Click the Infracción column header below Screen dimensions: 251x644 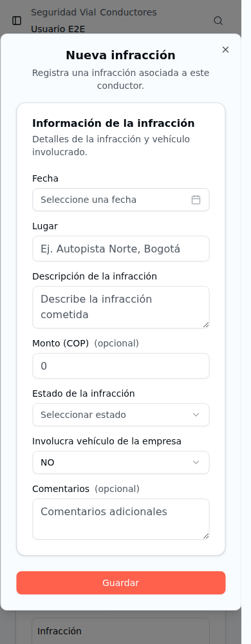tap(59, 631)
